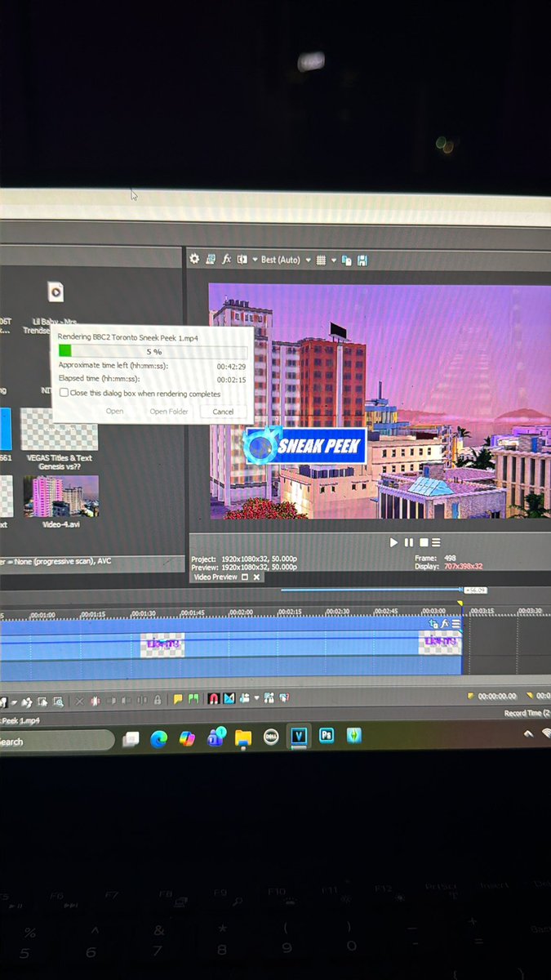Select the Lil Baby media file icon

[56, 292]
